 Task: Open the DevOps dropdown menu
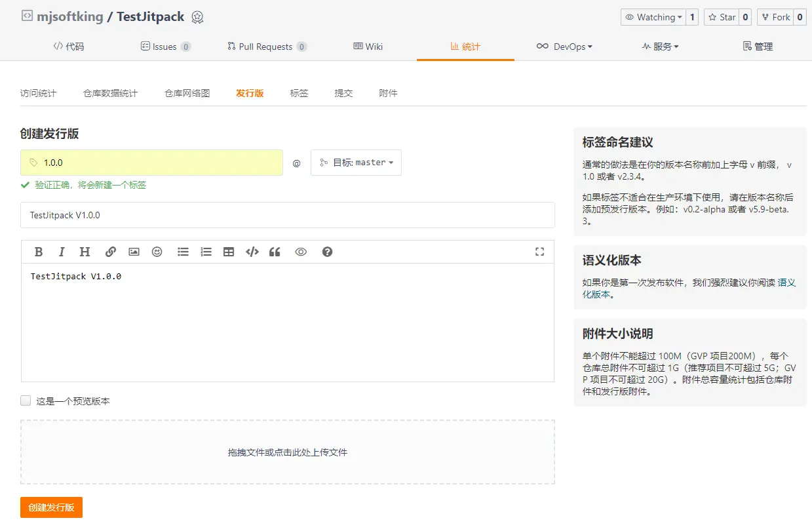click(x=564, y=47)
